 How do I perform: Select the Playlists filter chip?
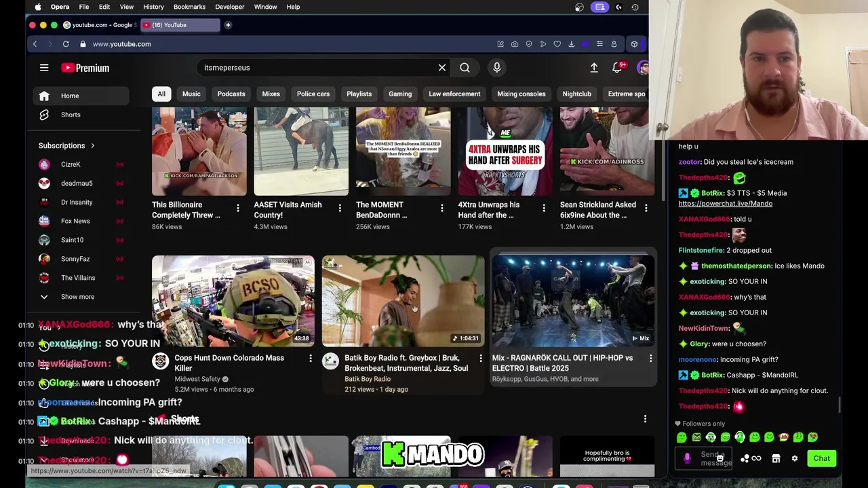coord(359,94)
